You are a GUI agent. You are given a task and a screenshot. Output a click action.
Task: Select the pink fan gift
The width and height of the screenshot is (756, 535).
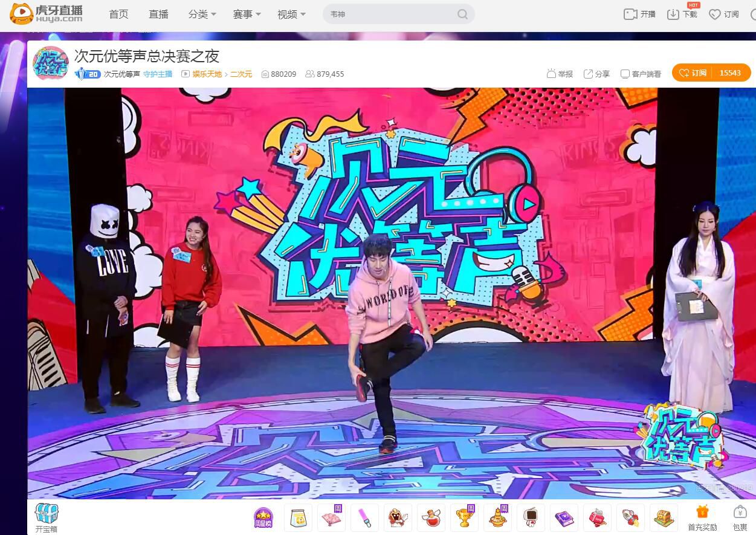coord(331,518)
